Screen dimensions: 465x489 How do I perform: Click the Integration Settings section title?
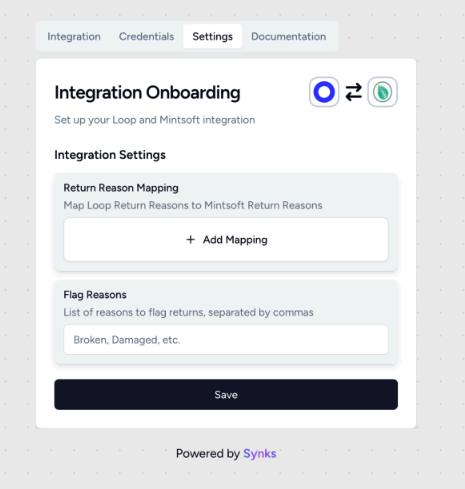(110, 155)
